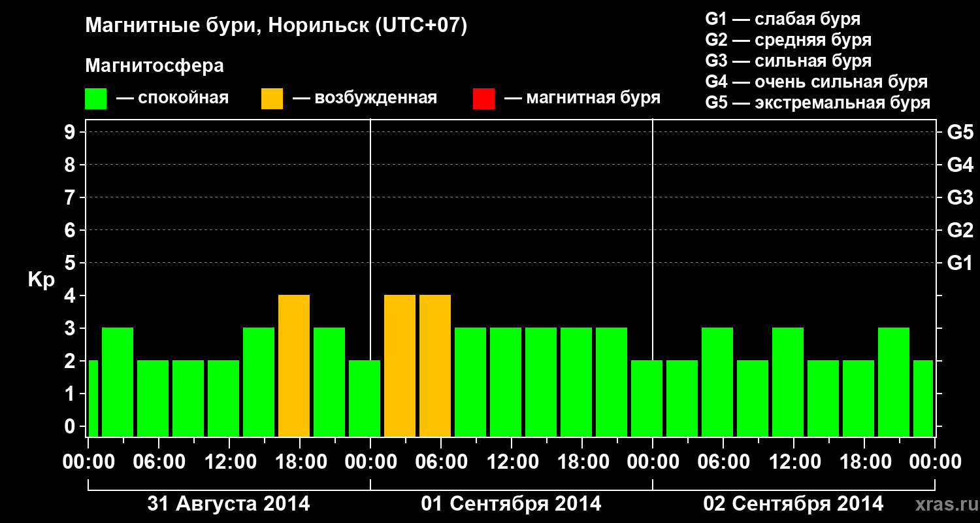Screen dimensions: 980x523
Task: Click the green Kp 3 bar on 02 Сентября near 12:00
Action: pos(788,382)
